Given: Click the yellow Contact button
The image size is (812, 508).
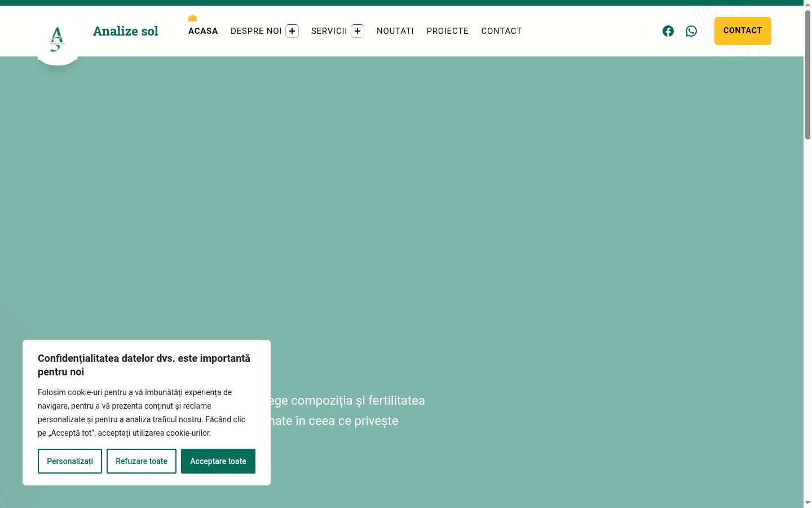Looking at the screenshot, I should coord(743,31).
